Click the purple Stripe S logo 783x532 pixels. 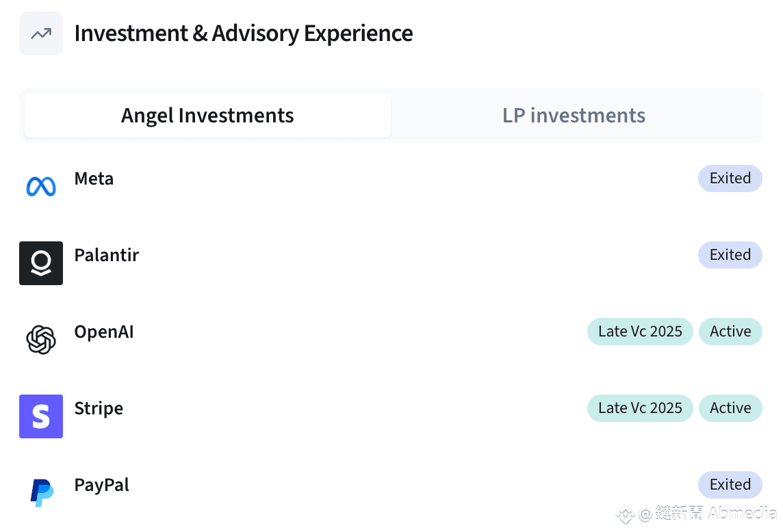tap(41, 416)
